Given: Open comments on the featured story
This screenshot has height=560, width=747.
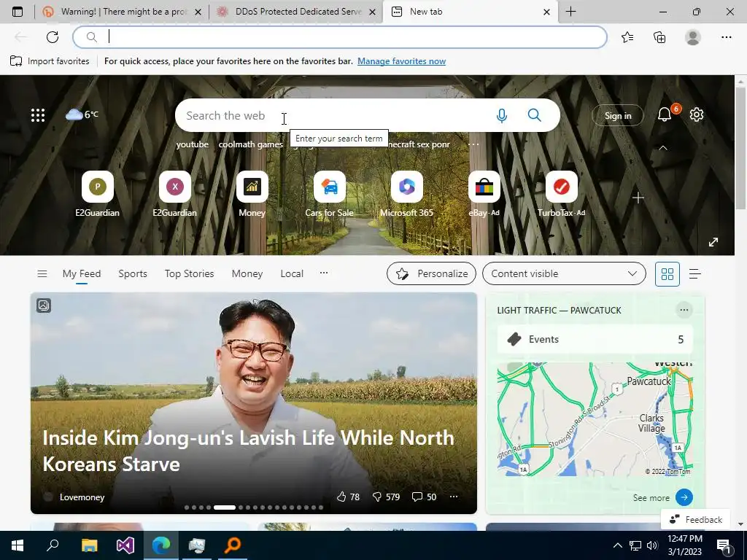Looking at the screenshot, I should pyautogui.click(x=424, y=497).
